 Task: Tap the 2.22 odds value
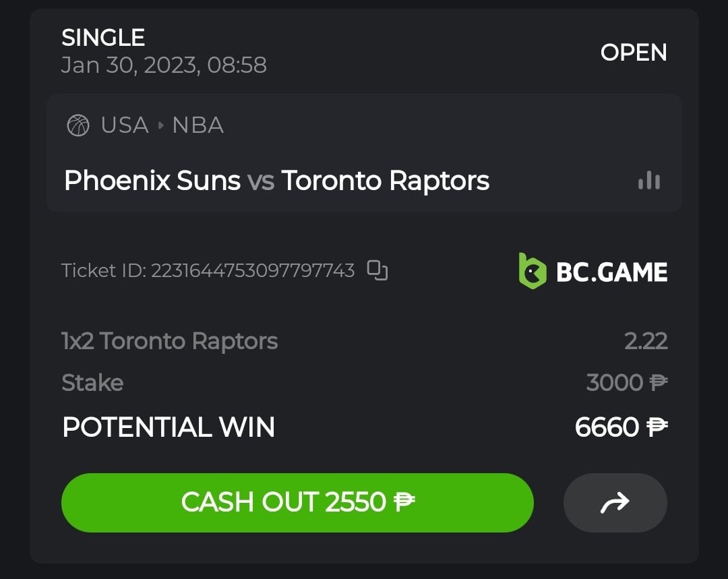click(646, 341)
